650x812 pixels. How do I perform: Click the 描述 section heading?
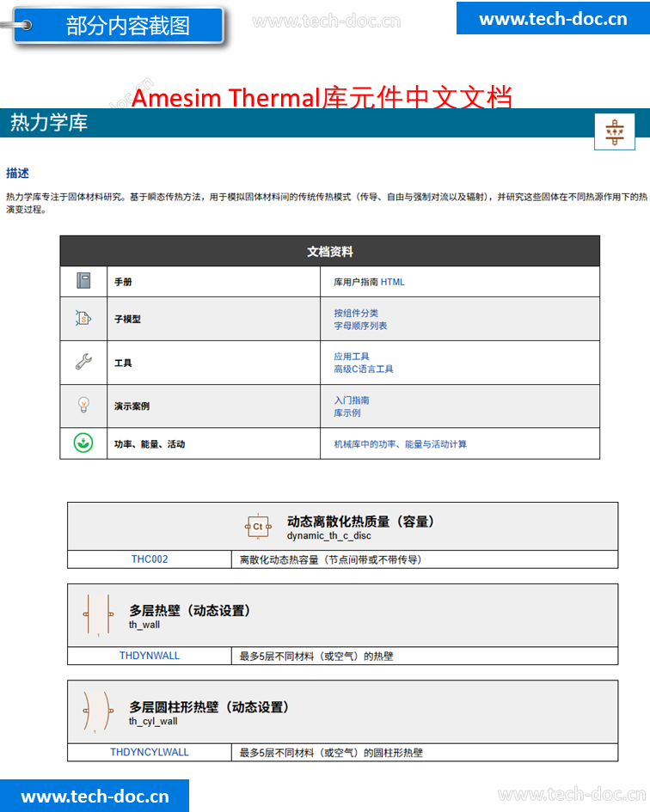17,173
